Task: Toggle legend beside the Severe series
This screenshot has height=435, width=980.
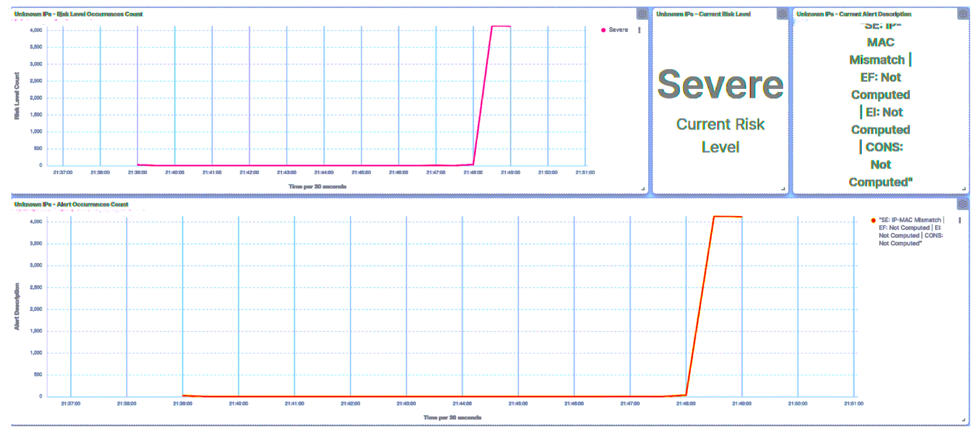Action: point(639,30)
